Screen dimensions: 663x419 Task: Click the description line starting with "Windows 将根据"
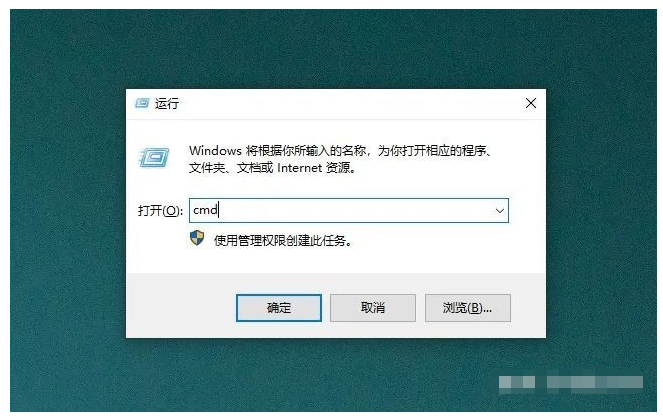tap(340, 151)
